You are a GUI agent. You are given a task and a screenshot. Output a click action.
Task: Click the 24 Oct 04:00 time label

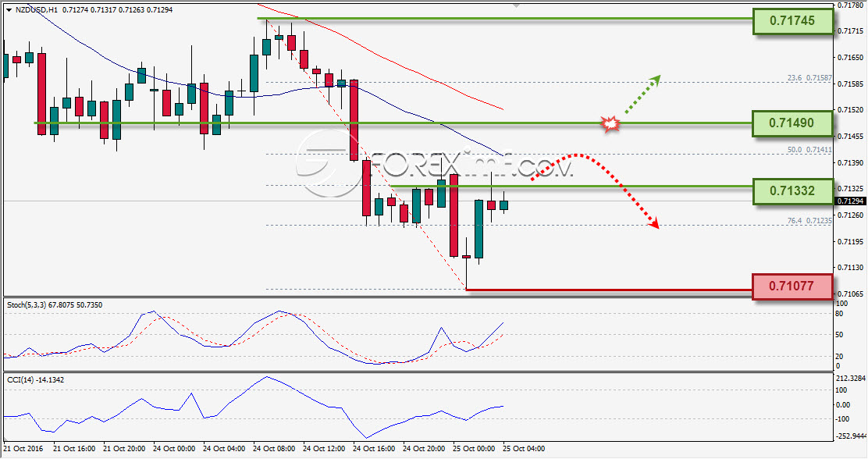click(x=224, y=449)
